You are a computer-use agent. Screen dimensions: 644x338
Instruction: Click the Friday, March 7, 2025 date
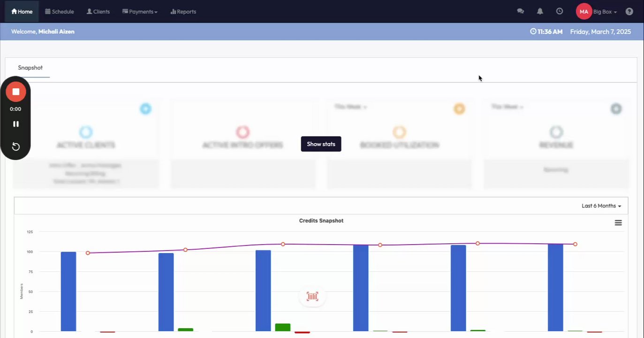click(x=600, y=31)
